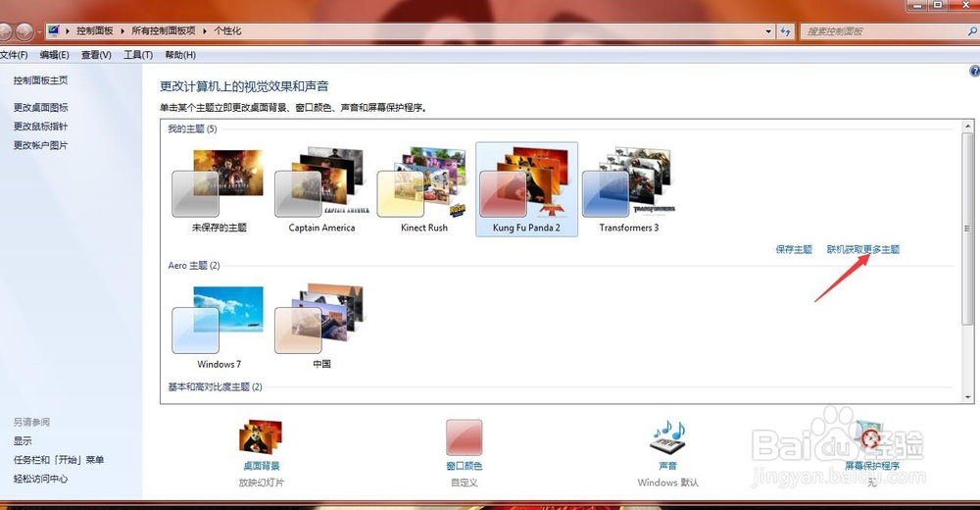The width and height of the screenshot is (980, 510).
Task: Click the Windows 默认 text under 声音
Action: [668, 483]
